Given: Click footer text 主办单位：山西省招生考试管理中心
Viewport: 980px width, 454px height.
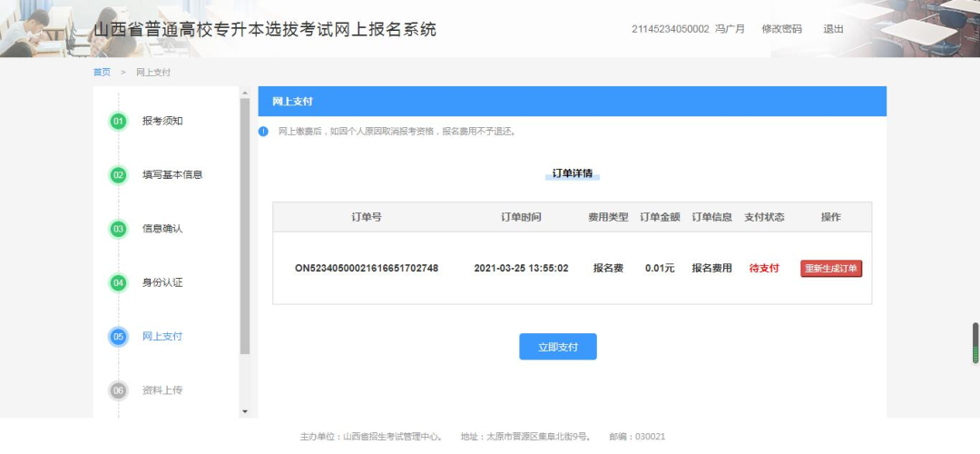Looking at the screenshot, I should click(x=371, y=437).
